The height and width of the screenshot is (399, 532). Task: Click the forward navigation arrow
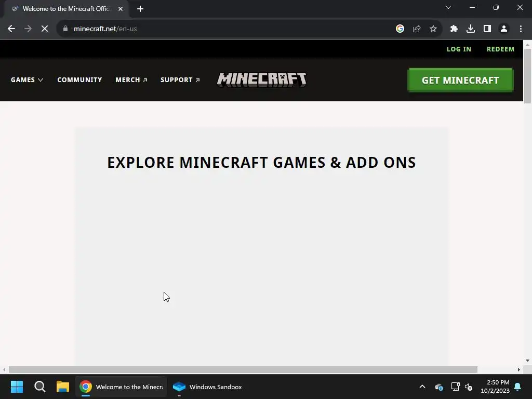[28, 29]
